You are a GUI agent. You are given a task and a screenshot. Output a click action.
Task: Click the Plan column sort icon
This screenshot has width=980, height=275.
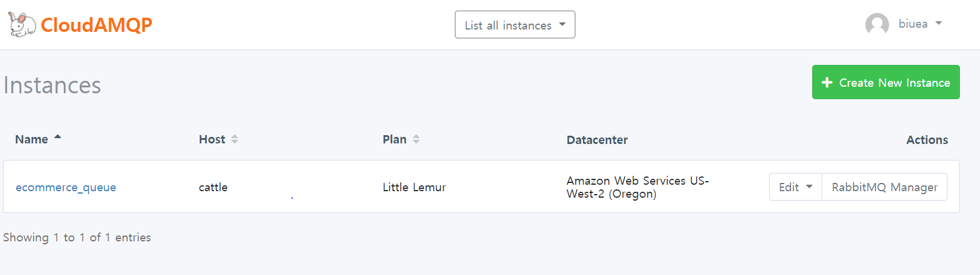[416, 139]
